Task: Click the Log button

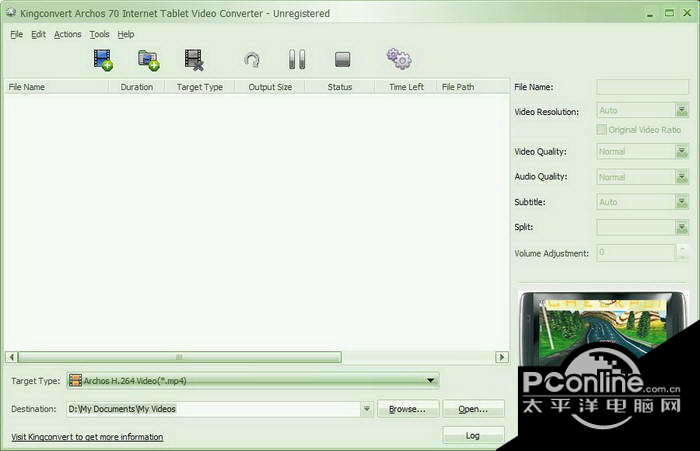Action: [473, 435]
